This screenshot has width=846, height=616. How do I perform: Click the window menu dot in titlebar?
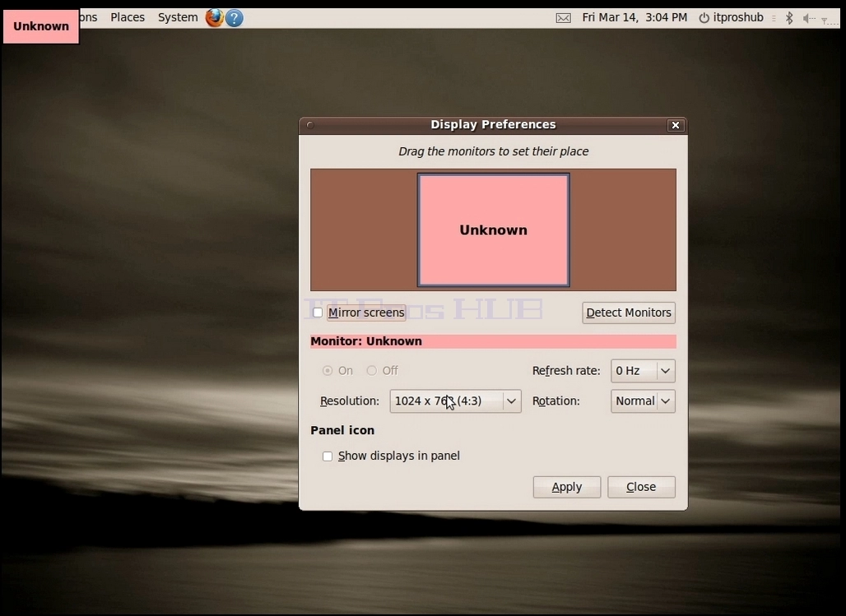point(310,125)
